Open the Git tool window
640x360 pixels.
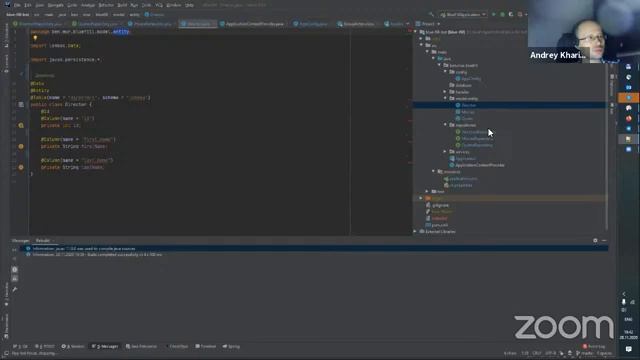(20, 346)
